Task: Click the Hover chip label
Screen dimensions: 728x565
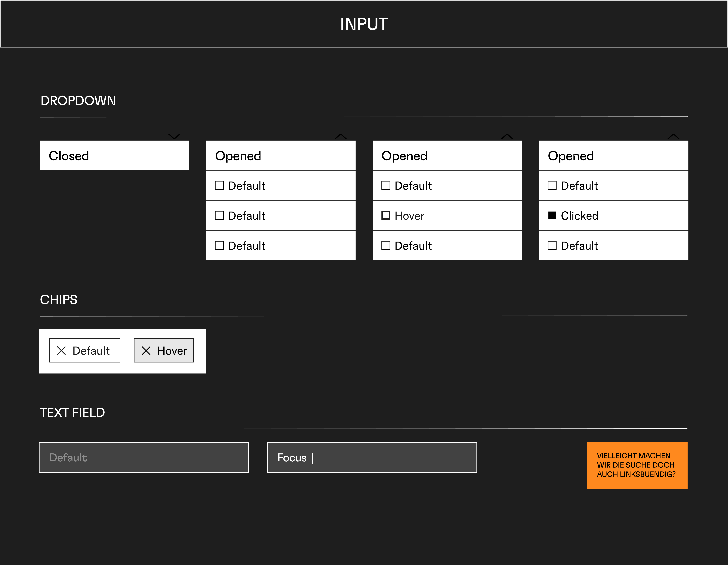Action: click(172, 351)
